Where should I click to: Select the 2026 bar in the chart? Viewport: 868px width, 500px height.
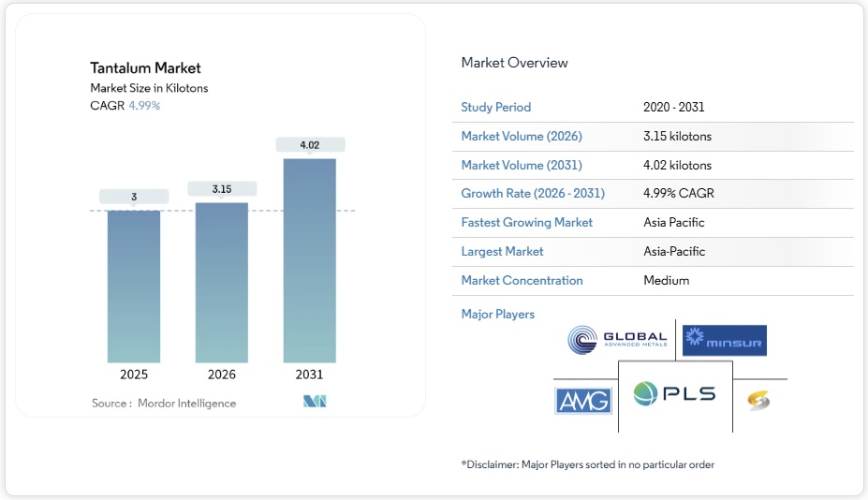click(x=222, y=282)
